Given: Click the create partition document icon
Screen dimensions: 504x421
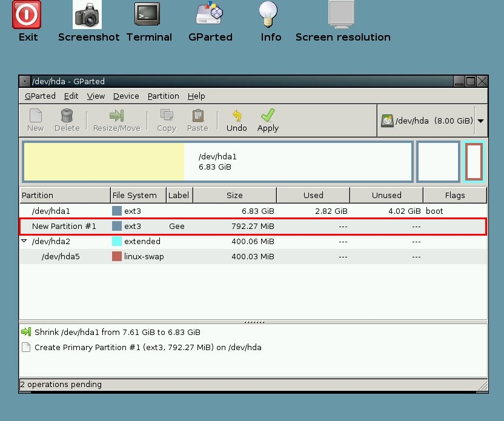Looking at the screenshot, I should click(26, 347).
